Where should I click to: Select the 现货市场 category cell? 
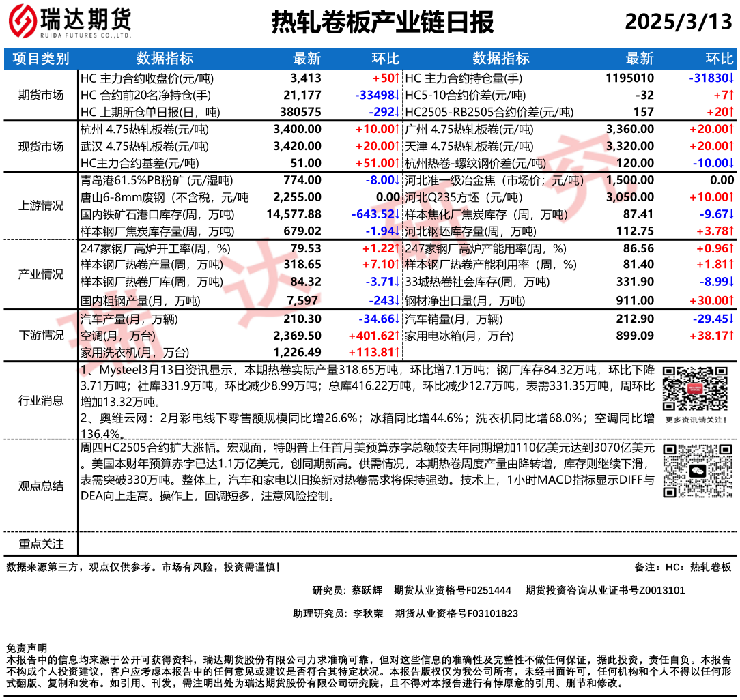(40, 147)
